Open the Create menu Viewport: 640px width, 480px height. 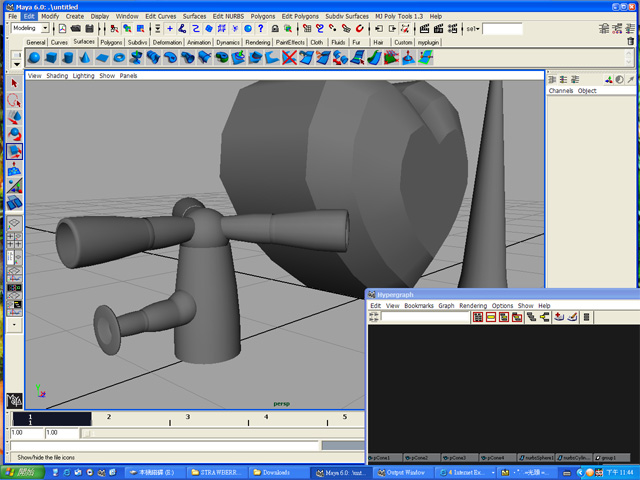pyautogui.click(x=75, y=16)
